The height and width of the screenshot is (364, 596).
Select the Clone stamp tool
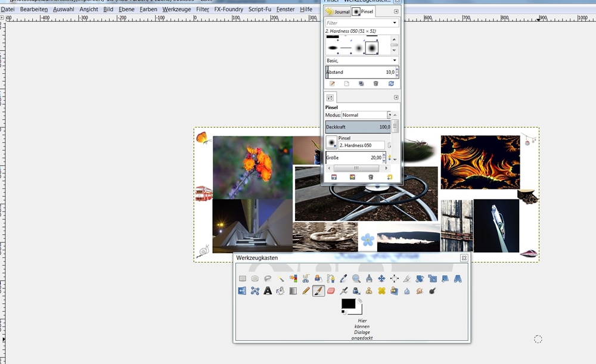click(369, 291)
